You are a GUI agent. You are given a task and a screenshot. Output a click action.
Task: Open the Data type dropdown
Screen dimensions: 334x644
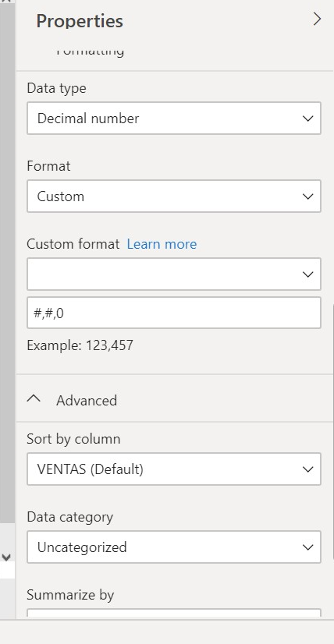coord(173,119)
